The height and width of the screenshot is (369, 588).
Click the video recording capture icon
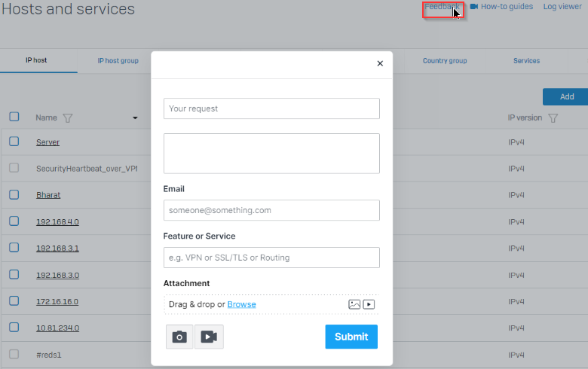[209, 337]
